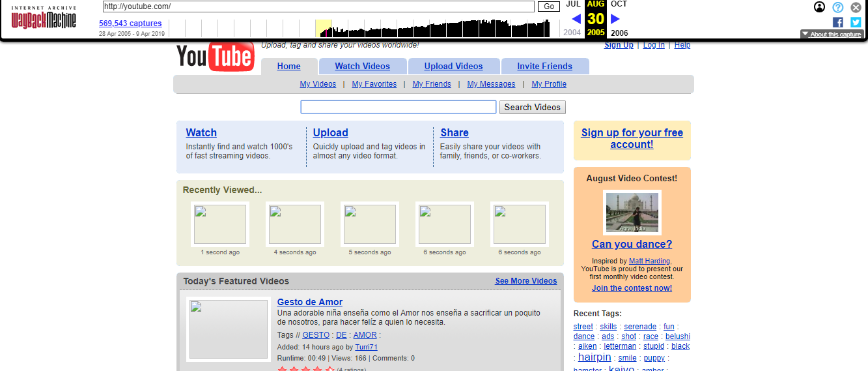Open the Share heading link
Screen dimensions: 868x371
pyautogui.click(x=455, y=133)
